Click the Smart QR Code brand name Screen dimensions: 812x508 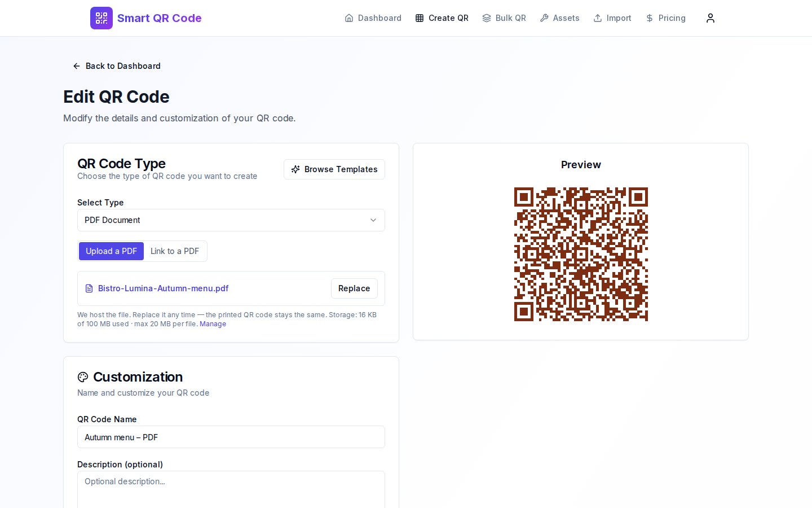[160, 18]
